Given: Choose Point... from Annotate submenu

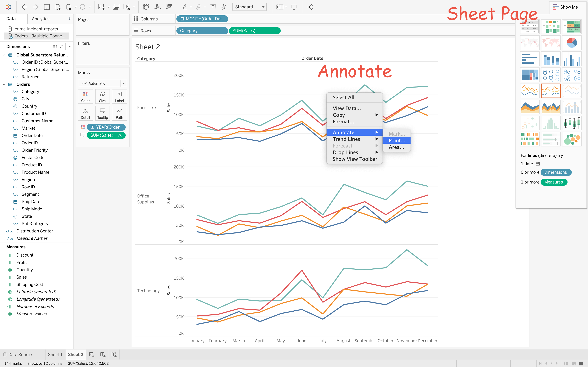Looking at the screenshot, I should click(397, 140).
